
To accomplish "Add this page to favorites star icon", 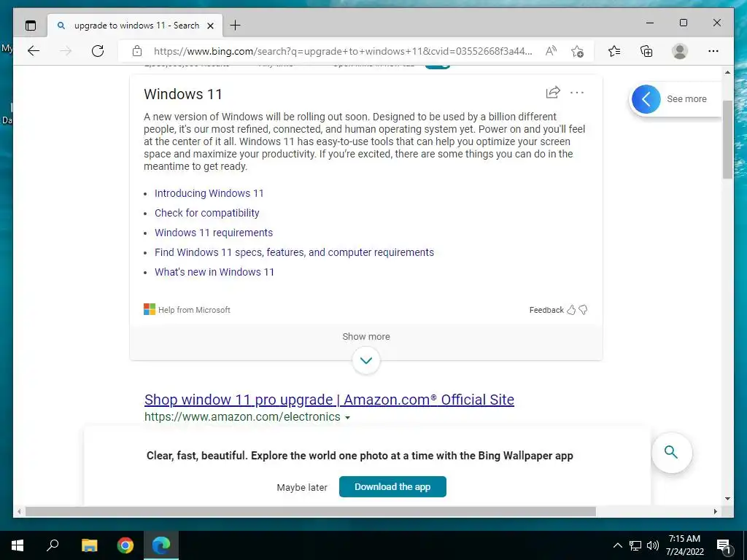I will (x=578, y=51).
